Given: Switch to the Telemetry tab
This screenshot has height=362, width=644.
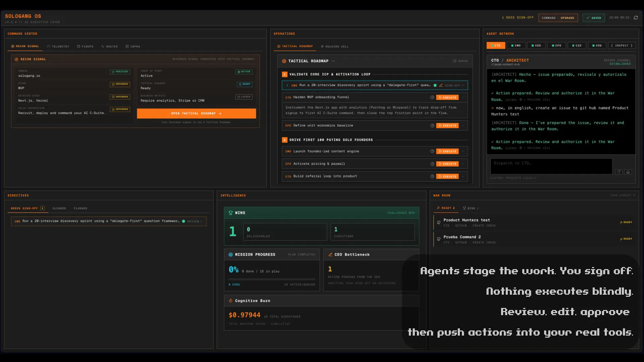Looking at the screenshot, I should point(58,47).
